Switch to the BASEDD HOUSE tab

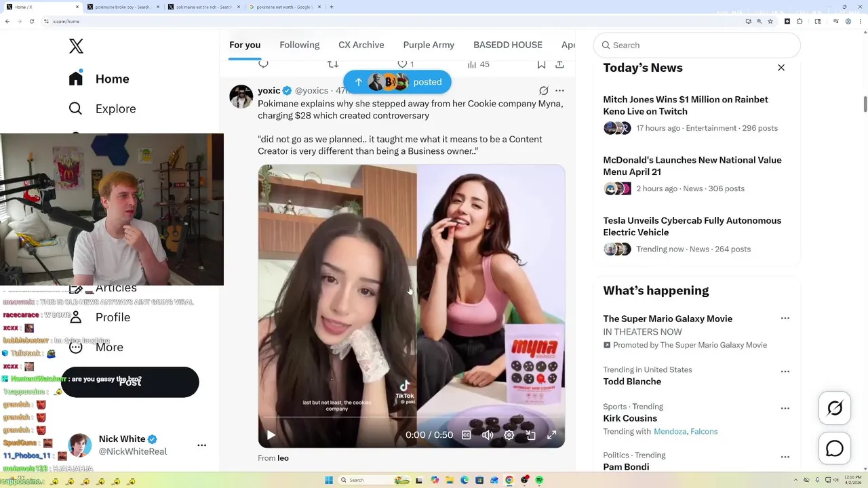508,45
